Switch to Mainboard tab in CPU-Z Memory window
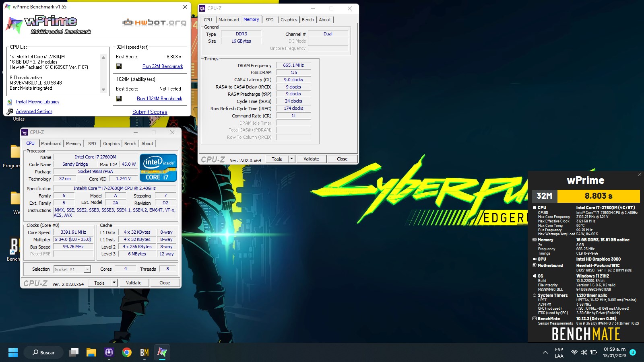This screenshot has width=644, height=362. [x=229, y=20]
